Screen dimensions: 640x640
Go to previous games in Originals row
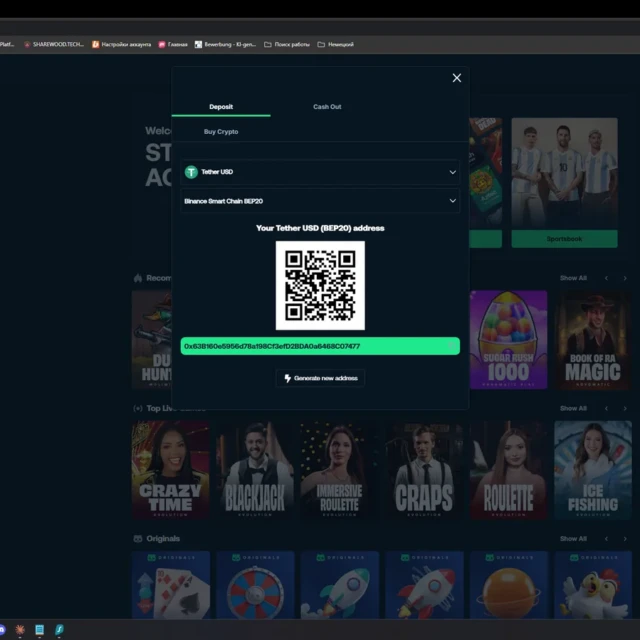[607, 539]
